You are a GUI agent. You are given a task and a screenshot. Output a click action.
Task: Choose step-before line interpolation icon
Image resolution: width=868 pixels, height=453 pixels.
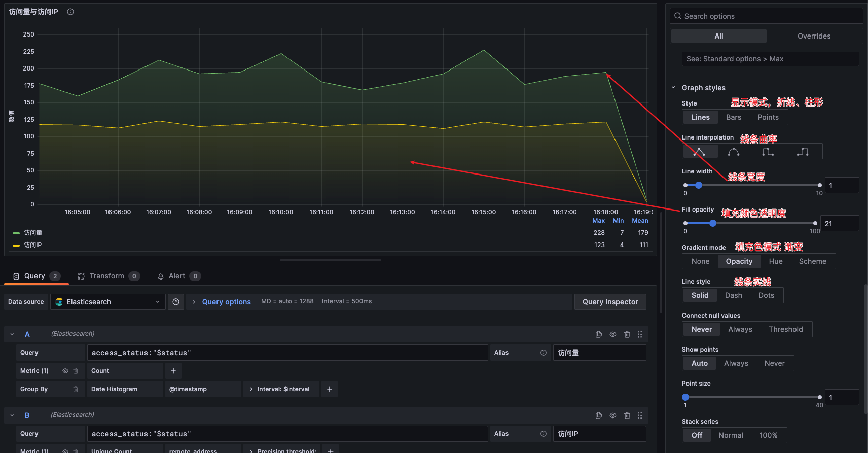pyautogui.click(x=768, y=152)
